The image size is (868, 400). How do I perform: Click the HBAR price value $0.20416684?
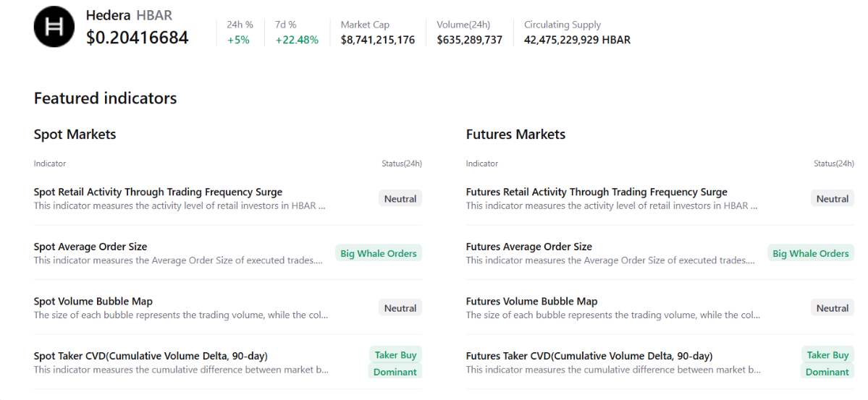(138, 38)
